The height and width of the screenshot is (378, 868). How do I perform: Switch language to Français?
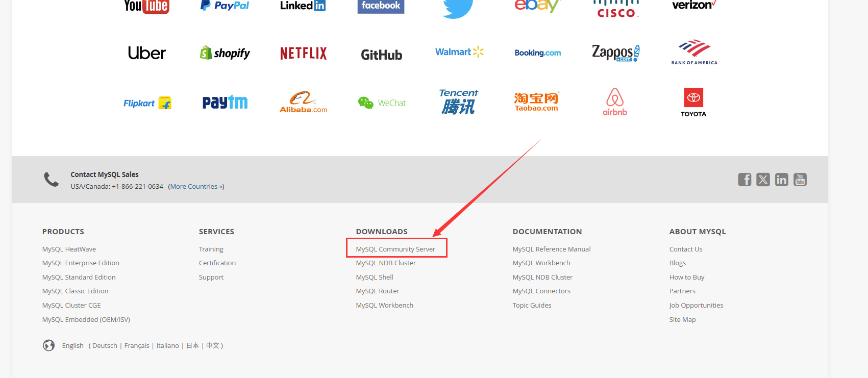tap(137, 346)
